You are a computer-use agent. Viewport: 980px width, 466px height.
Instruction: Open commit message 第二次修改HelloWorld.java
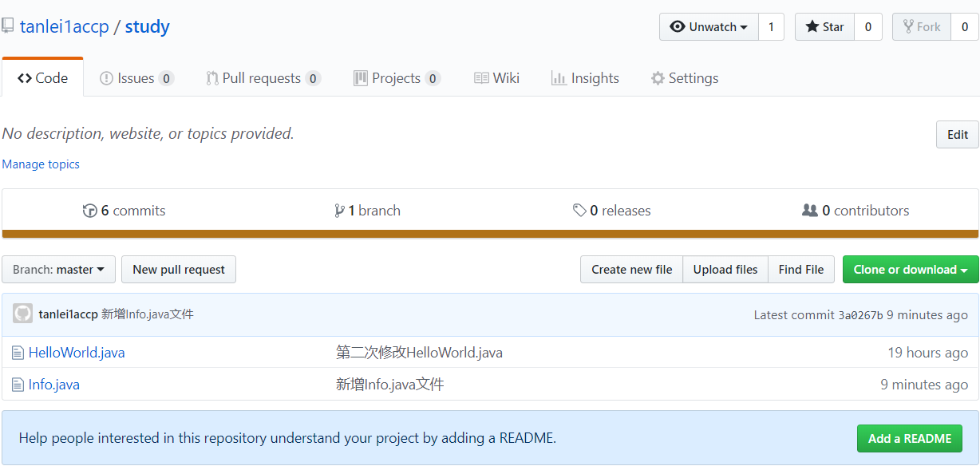pyautogui.click(x=419, y=353)
